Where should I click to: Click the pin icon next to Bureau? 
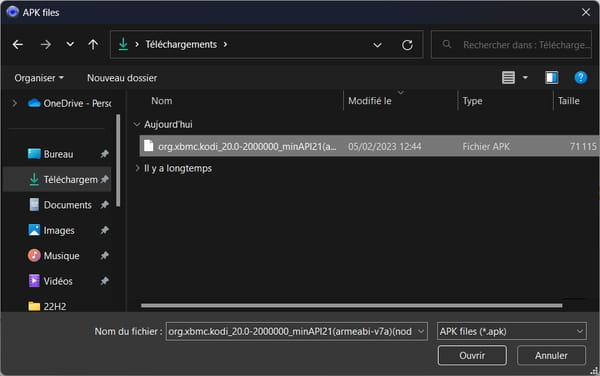(x=104, y=154)
